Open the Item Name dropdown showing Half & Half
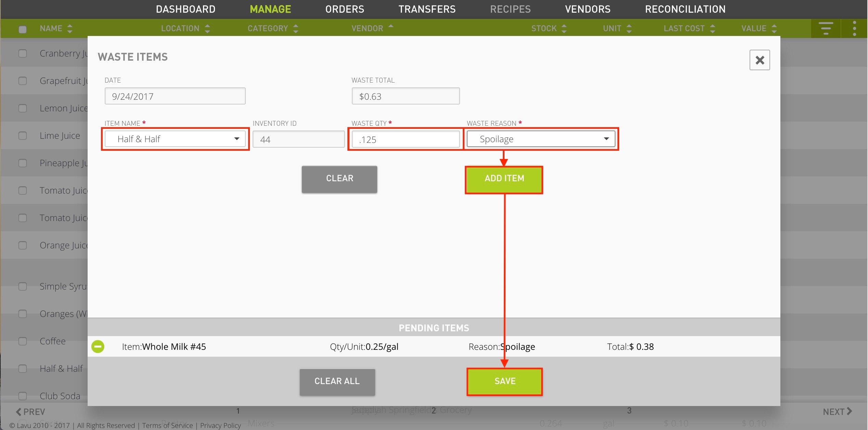The width and height of the screenshot is (868, 430). pyautogui.click(x=175, y=139)
